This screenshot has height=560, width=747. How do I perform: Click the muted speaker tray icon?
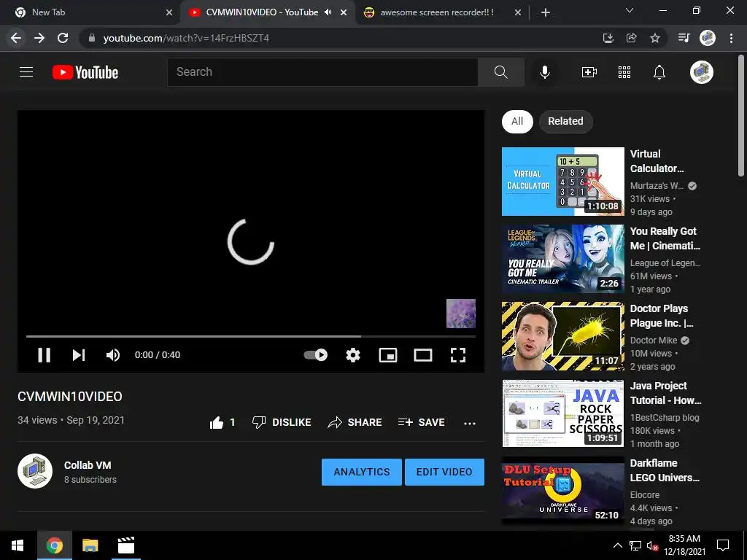(x=652, y=546)
